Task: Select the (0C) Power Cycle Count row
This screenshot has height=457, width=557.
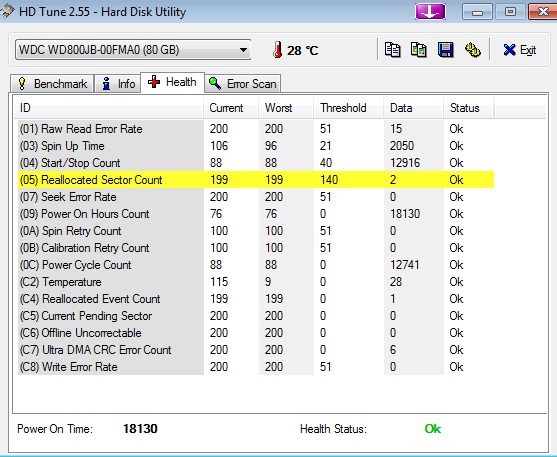Action: point(256,265)
